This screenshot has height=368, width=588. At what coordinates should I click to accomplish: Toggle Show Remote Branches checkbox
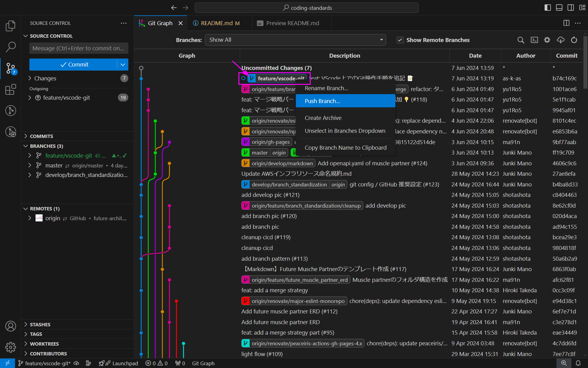[x=400, y=40]
